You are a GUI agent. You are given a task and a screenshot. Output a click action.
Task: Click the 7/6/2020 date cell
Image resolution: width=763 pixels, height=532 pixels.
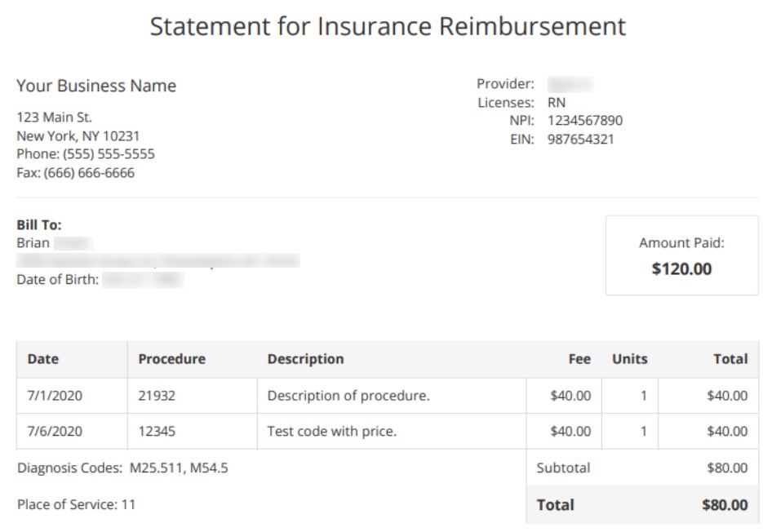coord(55,432)
